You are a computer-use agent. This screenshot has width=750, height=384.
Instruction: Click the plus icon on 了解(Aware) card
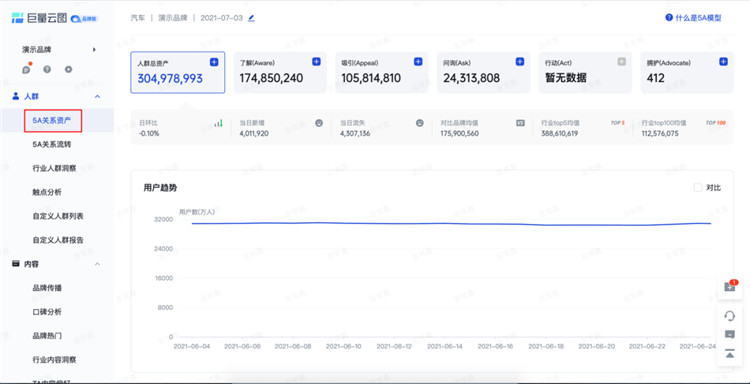[316, 62]
